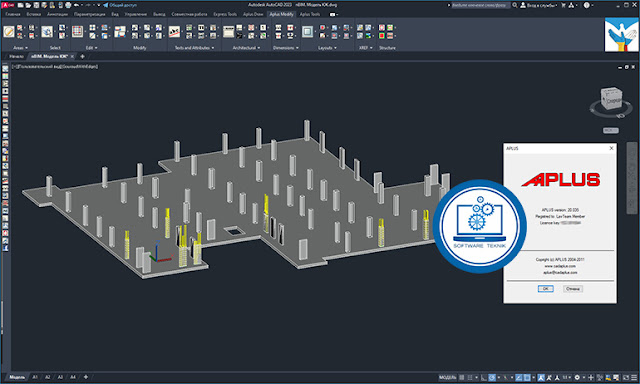640x384 pixels.
Task: Click OK in the APLUS dialog
Action: tap(545, 289)
